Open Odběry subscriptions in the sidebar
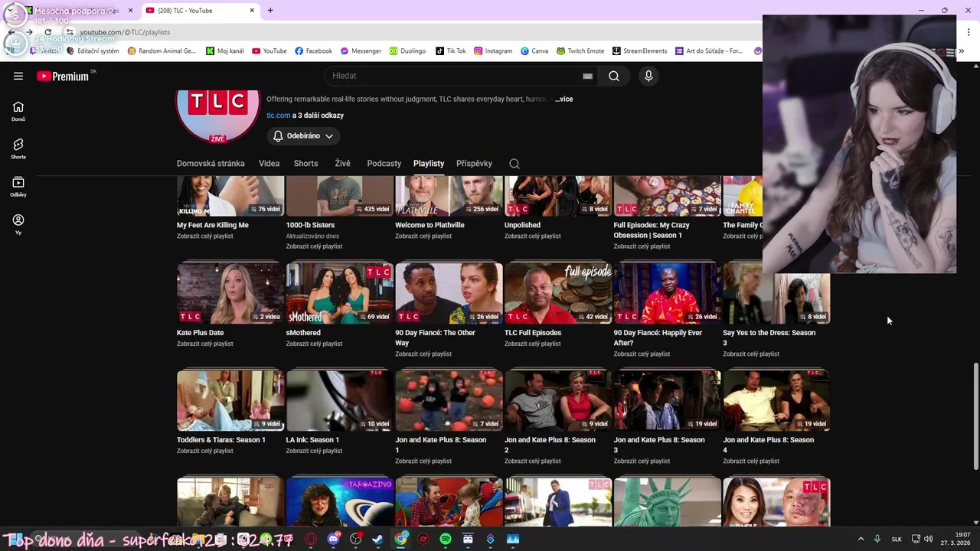Screen dimensions: 980x551 (x=18, y=187)
